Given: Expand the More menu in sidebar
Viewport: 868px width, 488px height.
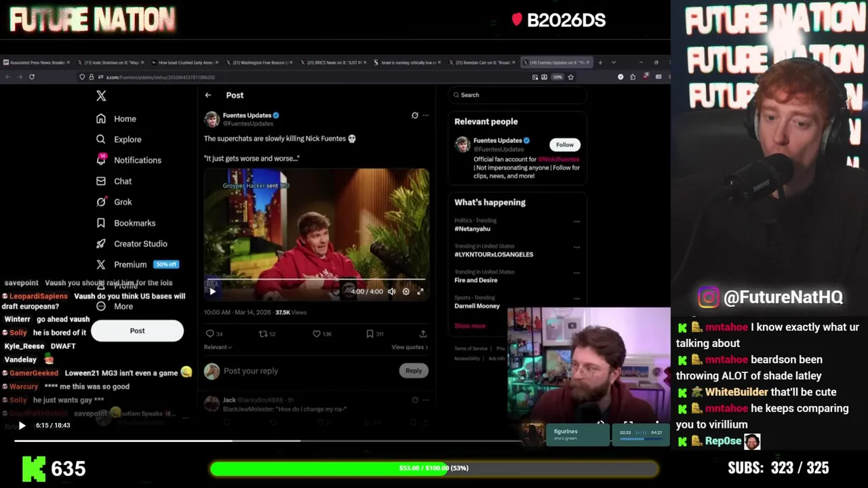Looking at the screenshot, I should pyautogui.click(x=115, y=306).
